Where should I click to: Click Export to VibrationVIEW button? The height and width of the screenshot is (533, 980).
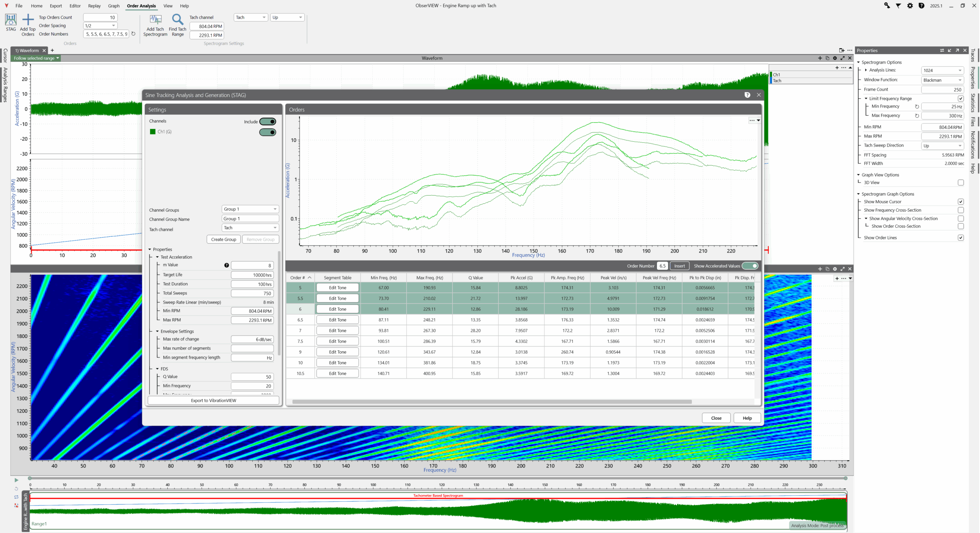pos(213,401)
